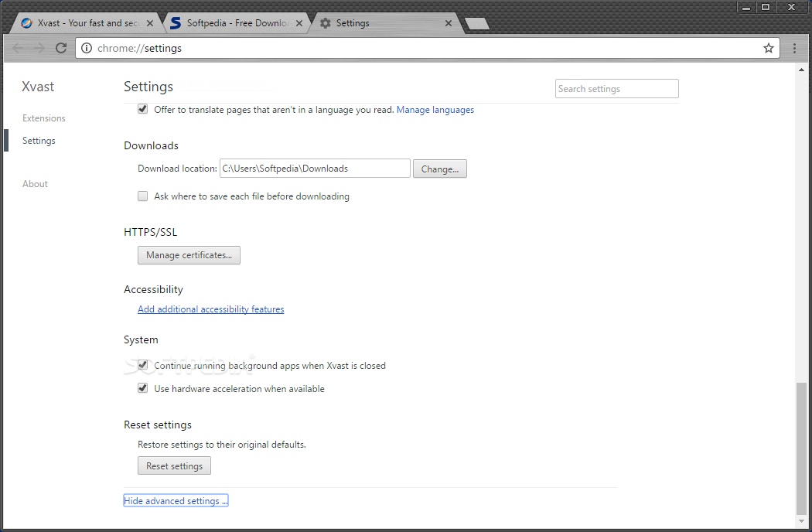Click the Reset settings button

click(174, 465)
